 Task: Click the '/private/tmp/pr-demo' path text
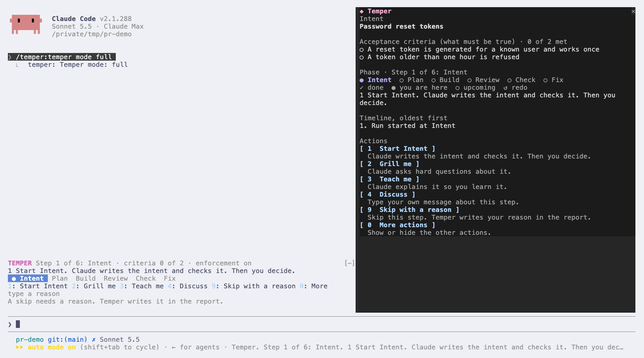pos(92,34)
